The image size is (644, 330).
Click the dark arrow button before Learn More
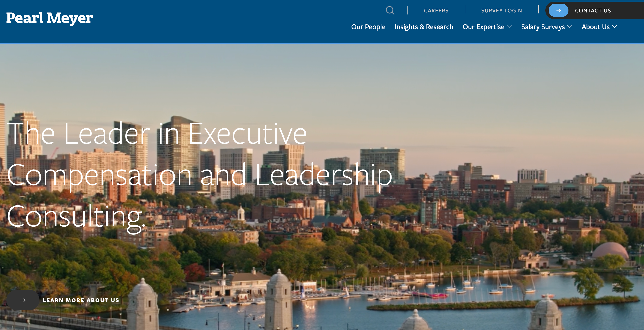tap(23, 300)
